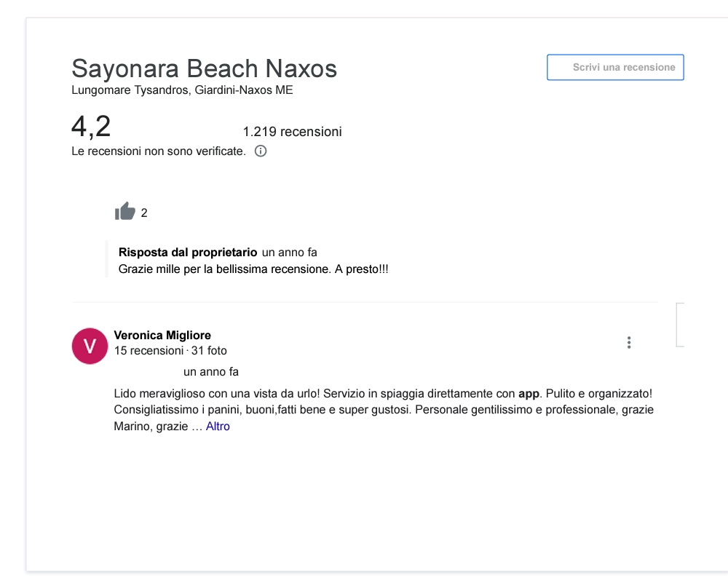Click Veronica's review un anno fa timestamp
This screenshot has width=728, height=578.
click(x=211, y=372)
